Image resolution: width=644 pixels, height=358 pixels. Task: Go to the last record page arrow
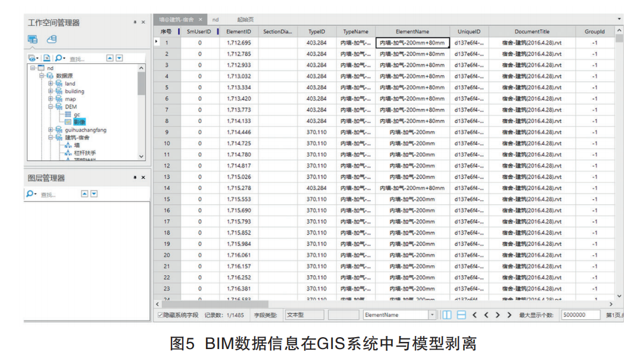tap(509, 315)
